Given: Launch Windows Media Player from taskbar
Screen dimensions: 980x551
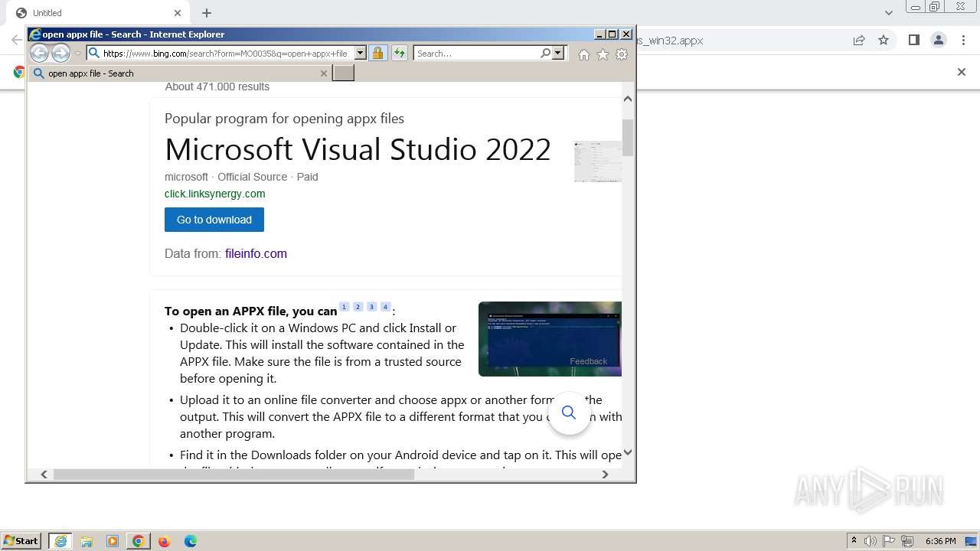Looking at the screenshot, I should click(113, 541).
